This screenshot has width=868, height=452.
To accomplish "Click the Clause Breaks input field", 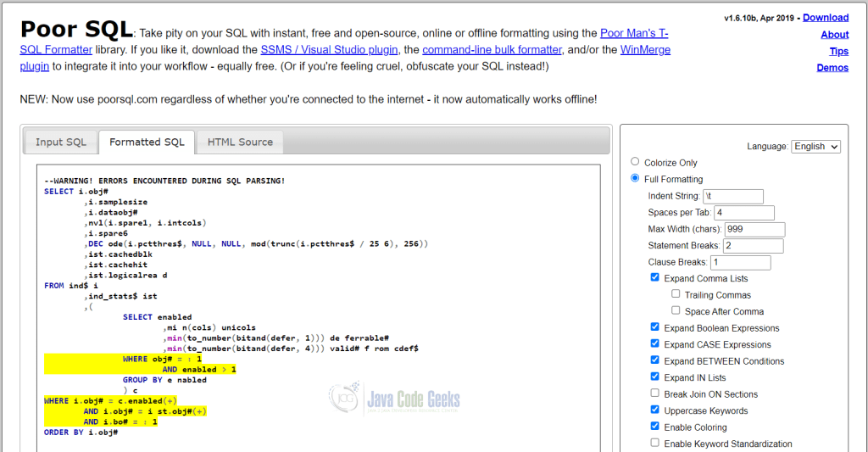I will click(x=740, y=263).
